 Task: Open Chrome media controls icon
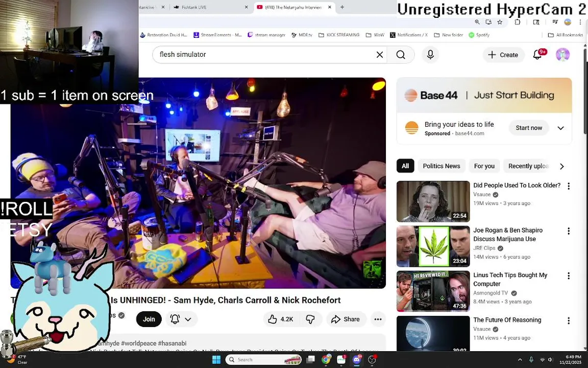coord(555,22)
